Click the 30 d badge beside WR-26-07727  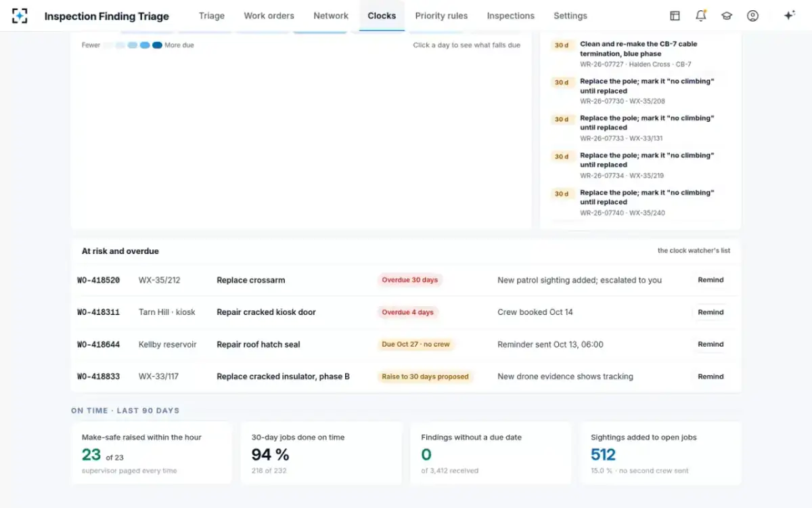562,45
